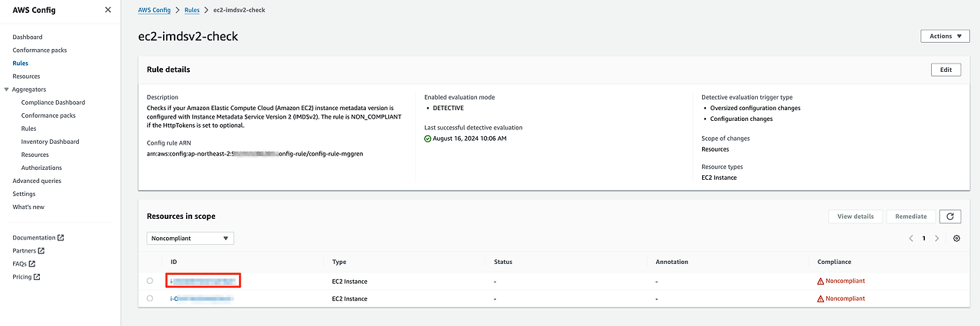Open the Noncompliant filter dropdown
Screen dimensions: 980x326
pyautogui.click(x=190, y=239)
